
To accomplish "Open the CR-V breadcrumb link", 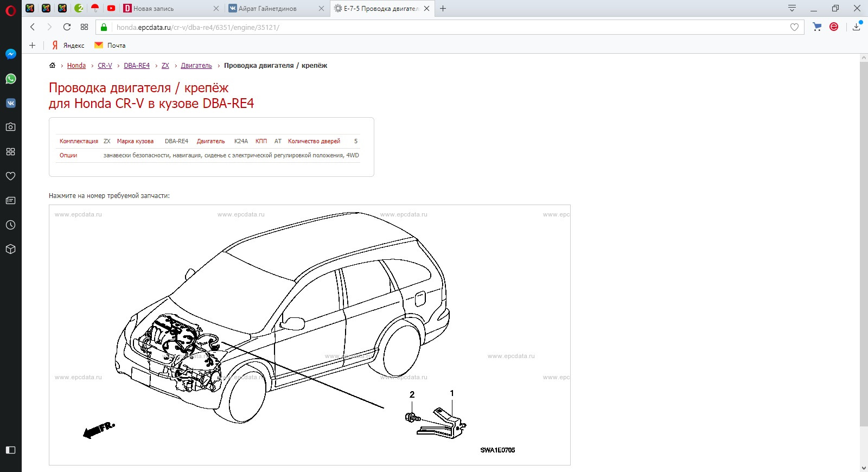I will coord(105,66).
